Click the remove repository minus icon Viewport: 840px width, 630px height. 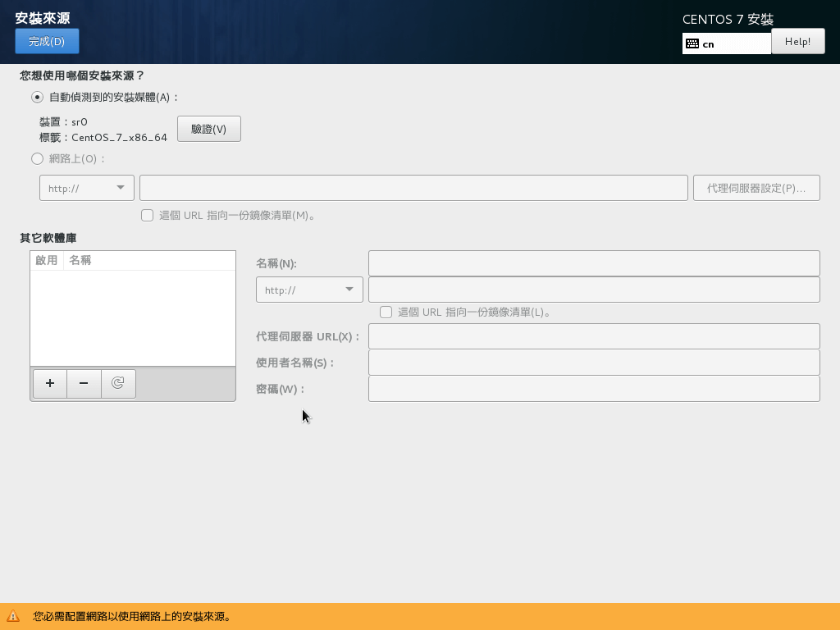(84, 383)
